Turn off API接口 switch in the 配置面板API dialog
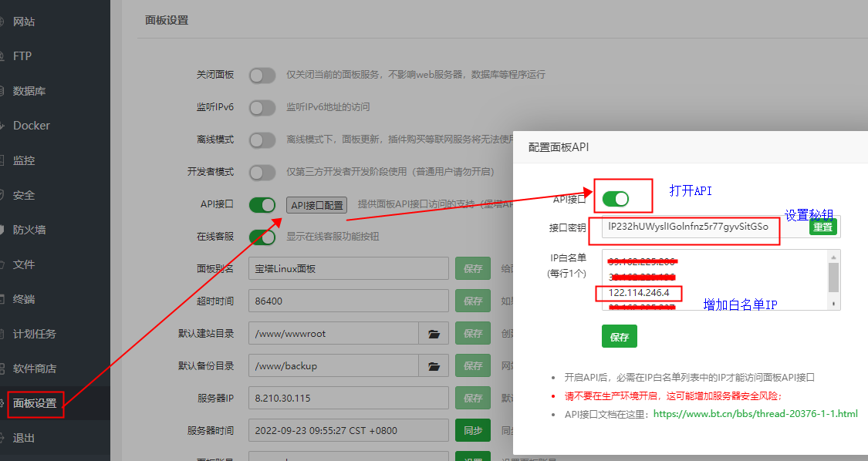868x461 pixels. coord(616,199)
